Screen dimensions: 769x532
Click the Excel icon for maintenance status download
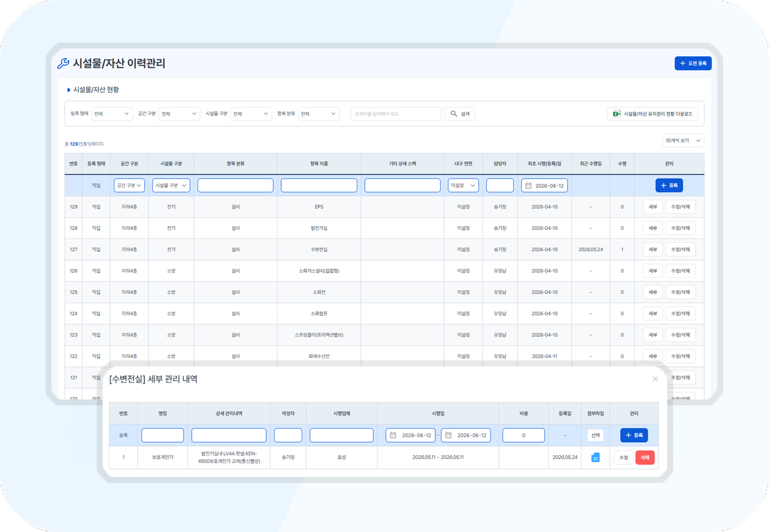(616, 114)
